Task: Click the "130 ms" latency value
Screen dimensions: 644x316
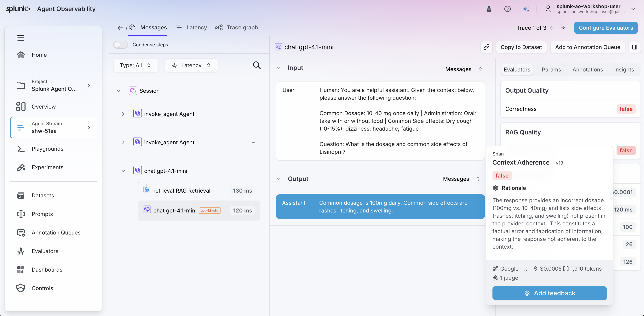Action: click(x=243, y=191)
